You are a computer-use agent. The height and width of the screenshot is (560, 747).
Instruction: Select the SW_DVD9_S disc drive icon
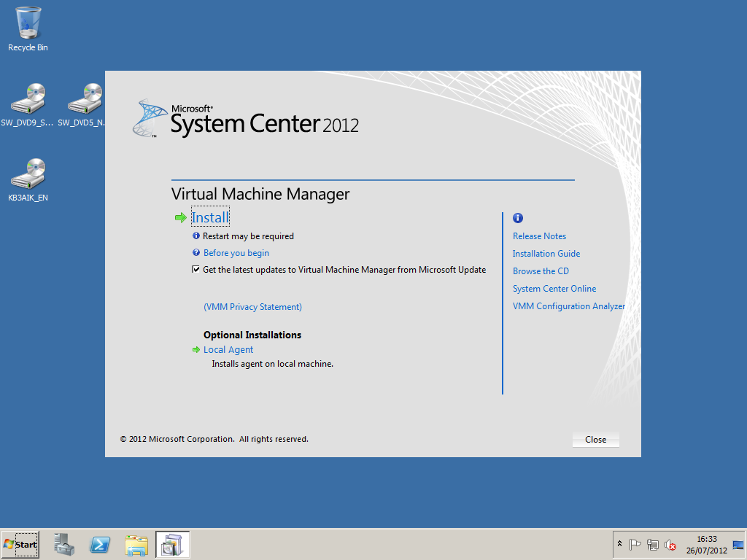27,105
